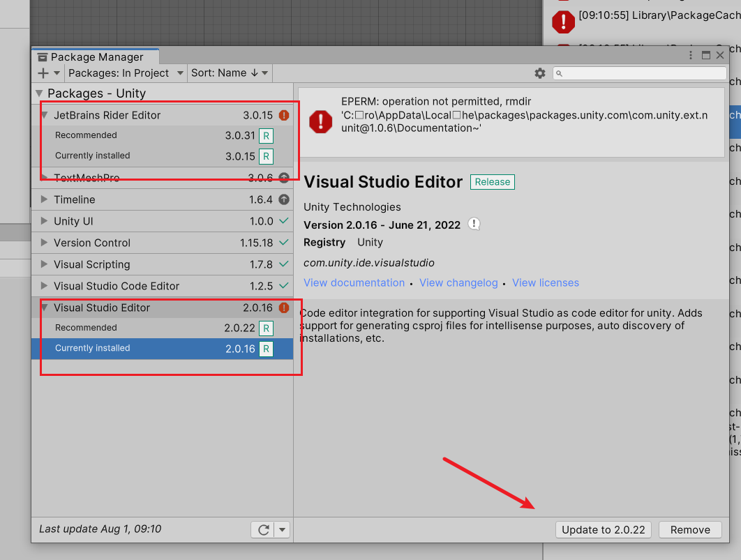
Task: Focus the package search field
Action: pos(639,73)
